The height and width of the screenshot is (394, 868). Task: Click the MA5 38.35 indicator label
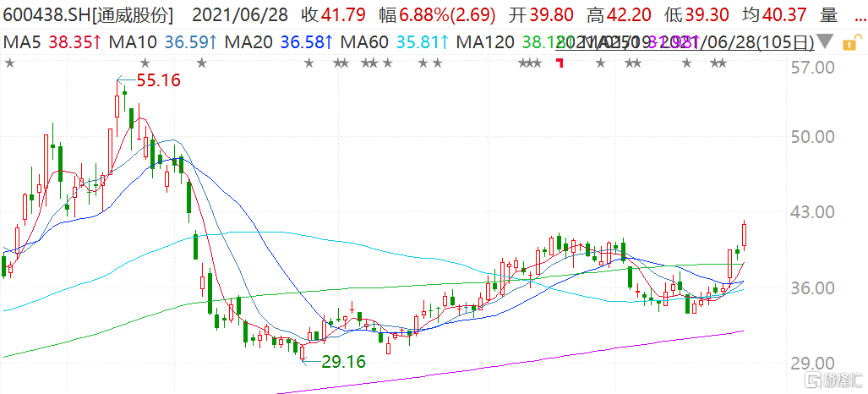[52, 42]
